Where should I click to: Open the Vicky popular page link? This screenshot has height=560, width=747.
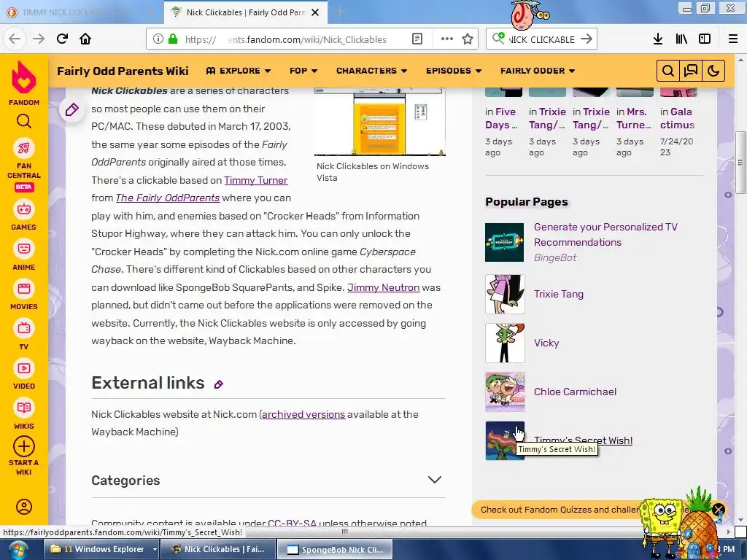click(546, 343)
